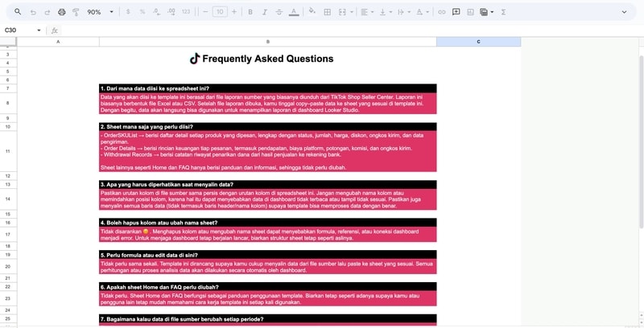This screenshot has height=328, width=644.
Task: Toggle strikethrough formatting
Action: click(x=279, y=12)
